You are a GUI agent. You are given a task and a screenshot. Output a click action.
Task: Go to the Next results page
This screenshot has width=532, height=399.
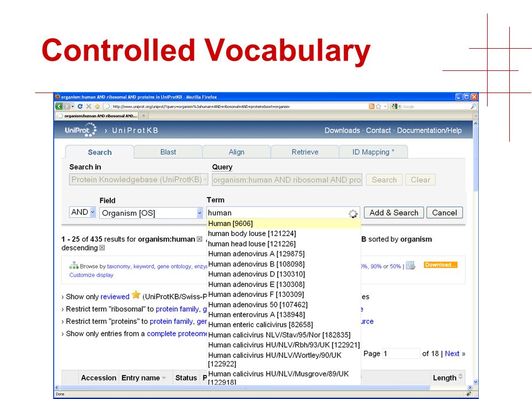pyautogui.click(x=452, y=354)
